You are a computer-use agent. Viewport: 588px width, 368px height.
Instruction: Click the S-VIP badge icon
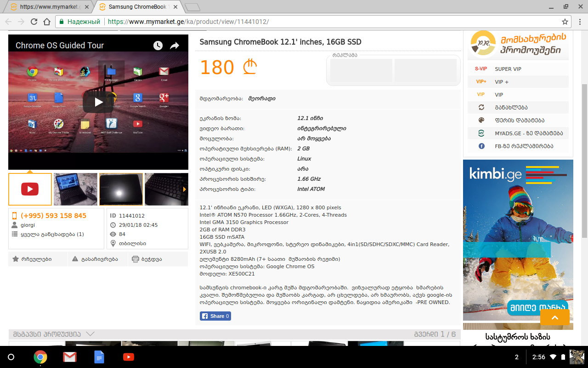[x=481, y=69]
